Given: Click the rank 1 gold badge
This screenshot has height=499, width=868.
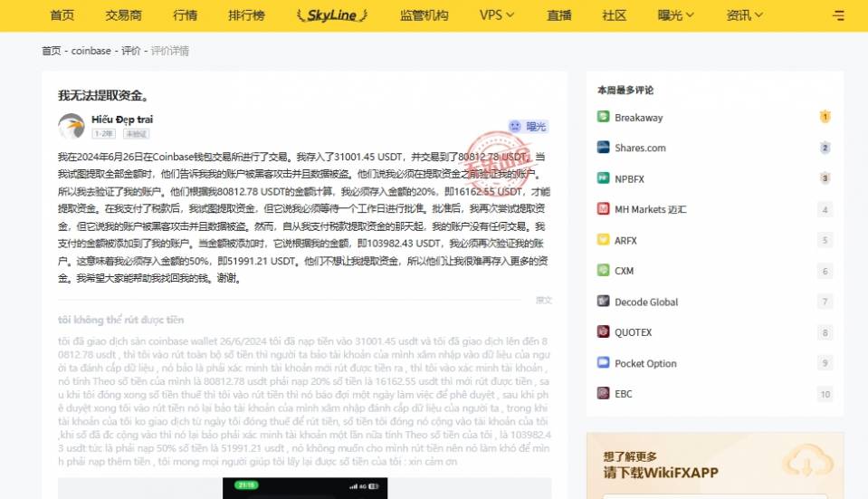Looking at the screenshot, I should pyautogui.click(x=825, y=117).
